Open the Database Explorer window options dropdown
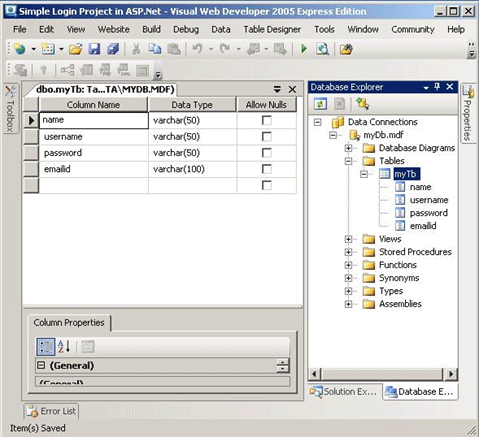Viewport: 479px width, 437px height. coord(426,88)
